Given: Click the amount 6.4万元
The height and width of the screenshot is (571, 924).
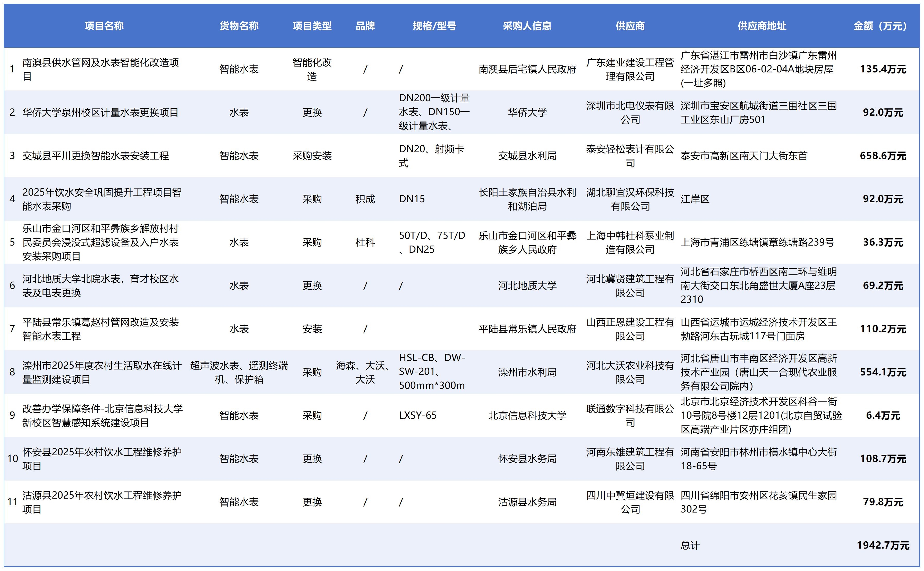Looking at the screenshot, I should tap(883, 415).
